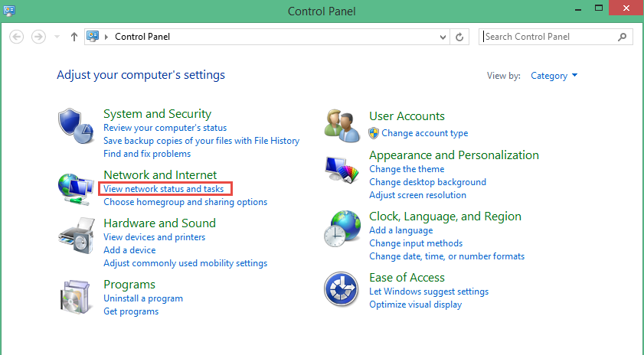644x355 pixels.
Task: Open the System and Security shield icon
Action: [x=76, y=126]
